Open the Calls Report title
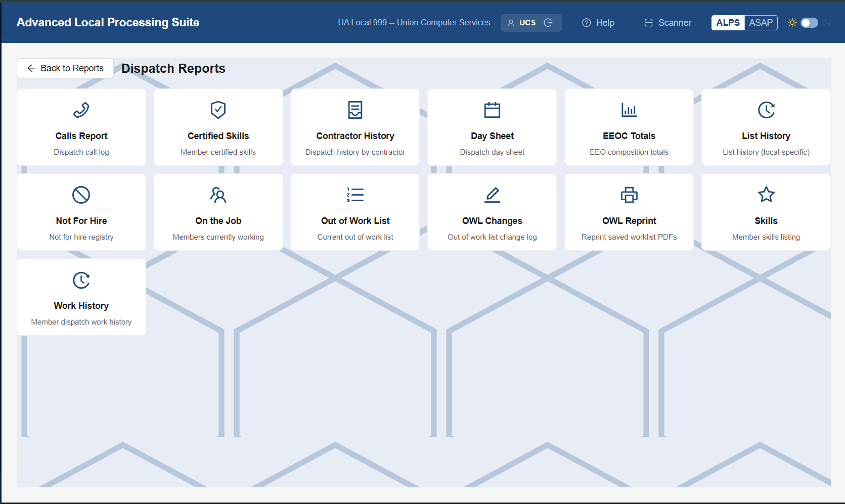This screenshot has height=504, width=845. [81, 136]
